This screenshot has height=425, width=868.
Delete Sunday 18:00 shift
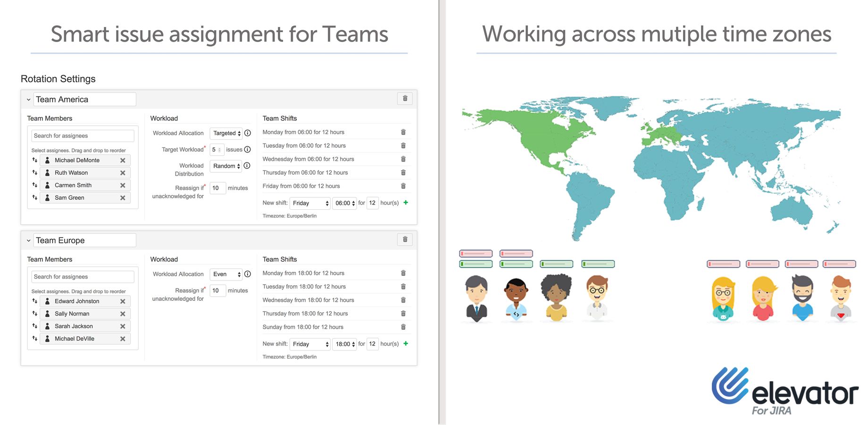(403, 327)
